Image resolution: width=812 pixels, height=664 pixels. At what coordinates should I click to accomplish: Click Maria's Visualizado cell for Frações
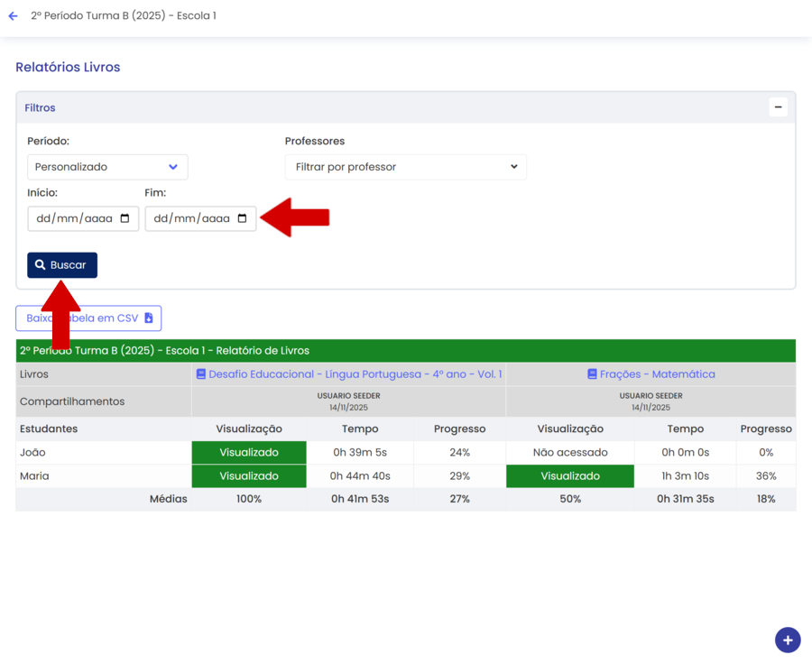coord(569,476)
